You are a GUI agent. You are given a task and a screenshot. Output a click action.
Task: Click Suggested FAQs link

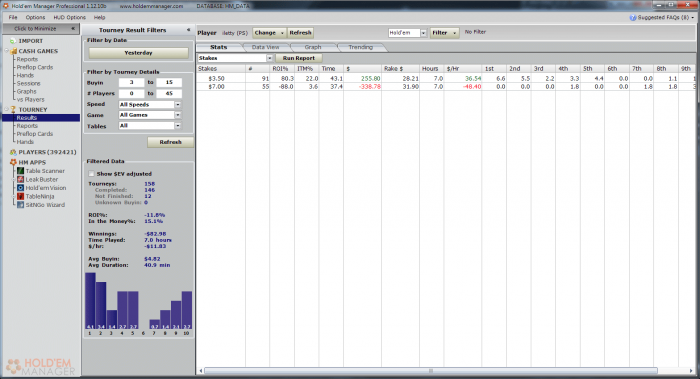click(663, 17)
